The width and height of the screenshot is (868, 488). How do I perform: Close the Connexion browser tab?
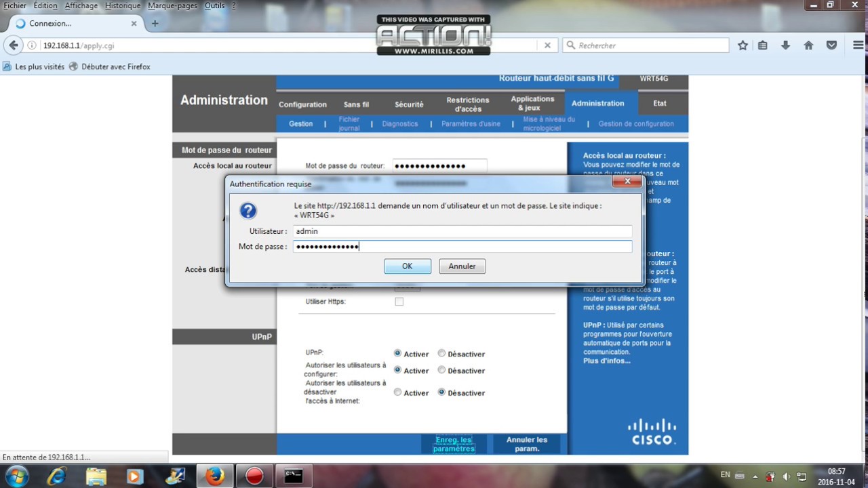click(134, 23)
